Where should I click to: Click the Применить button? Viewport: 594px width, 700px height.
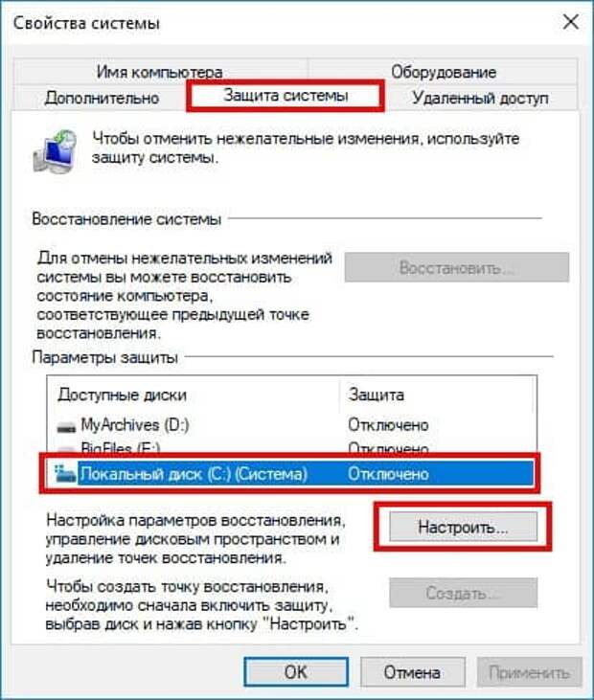pos(529,672)
